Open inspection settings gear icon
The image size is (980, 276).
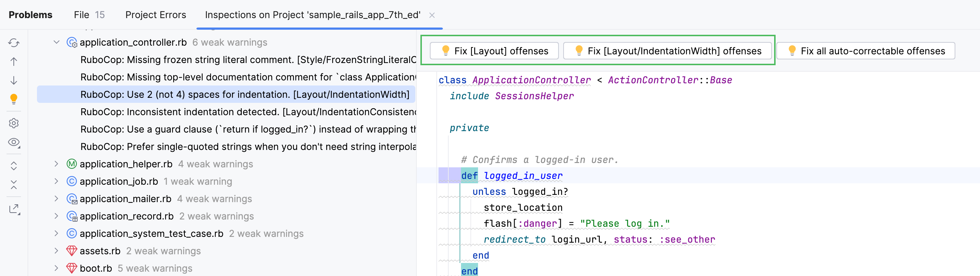14,123
